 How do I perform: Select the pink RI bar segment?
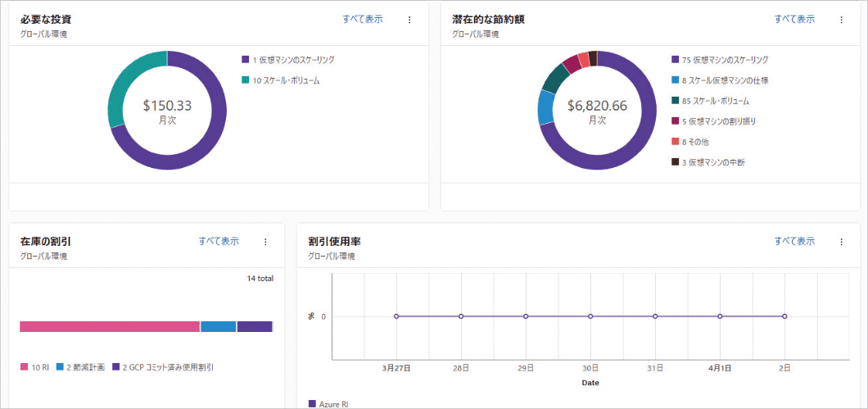110,326
